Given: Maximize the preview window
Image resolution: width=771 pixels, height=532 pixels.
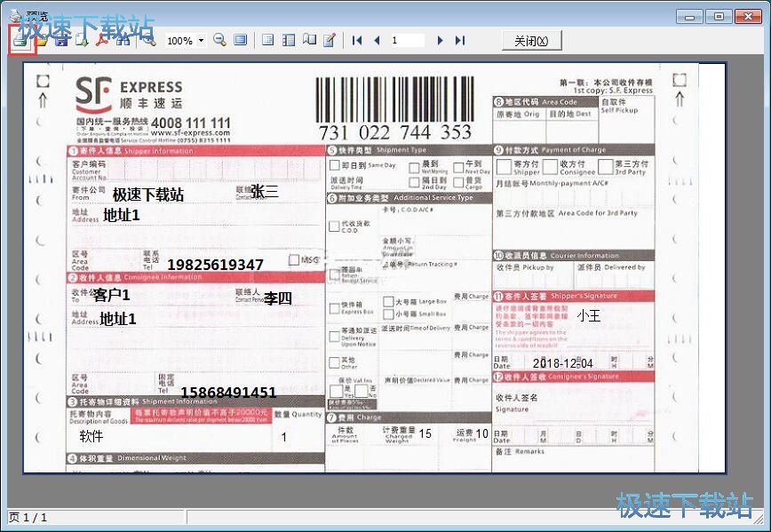Looking at the screenshot, I should [719, 17].
